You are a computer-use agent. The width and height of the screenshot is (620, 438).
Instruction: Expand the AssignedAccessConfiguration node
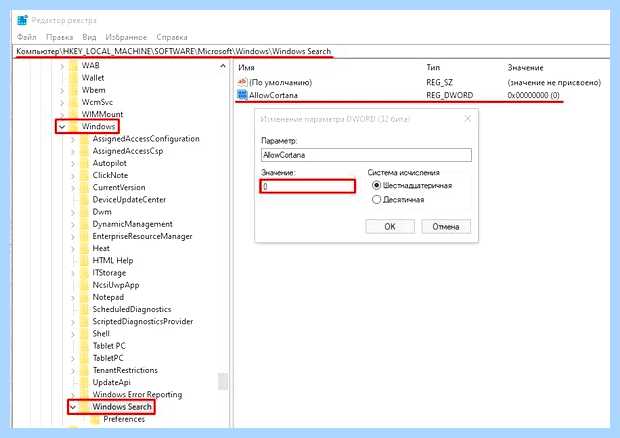[x=73, y=139]
